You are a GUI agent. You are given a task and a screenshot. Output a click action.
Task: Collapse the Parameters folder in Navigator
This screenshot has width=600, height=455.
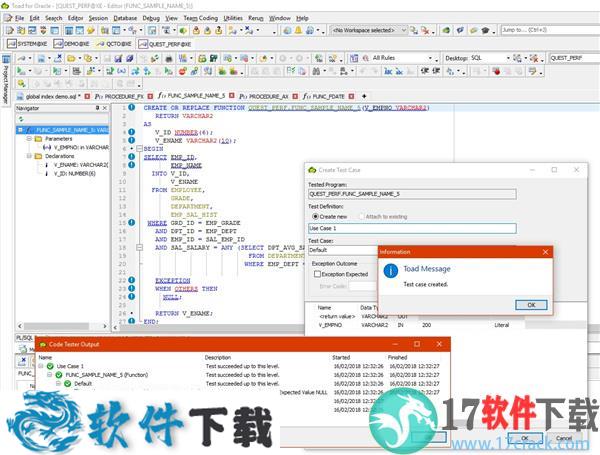tap(29, 139)
